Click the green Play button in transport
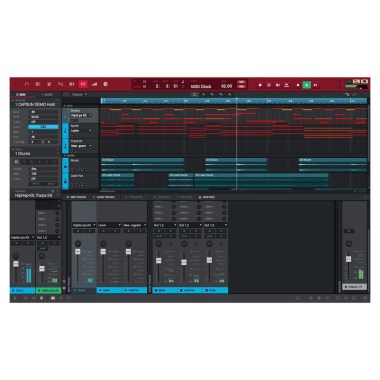Viewport: 380px width, 380px height. click(x=306, y=85)
